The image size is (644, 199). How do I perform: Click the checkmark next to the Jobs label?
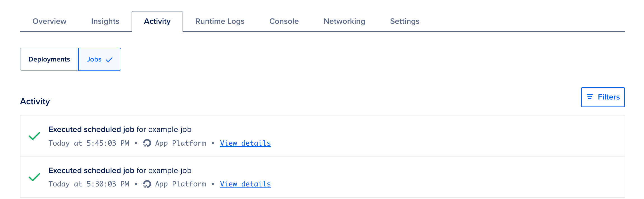tap(109, 59)
